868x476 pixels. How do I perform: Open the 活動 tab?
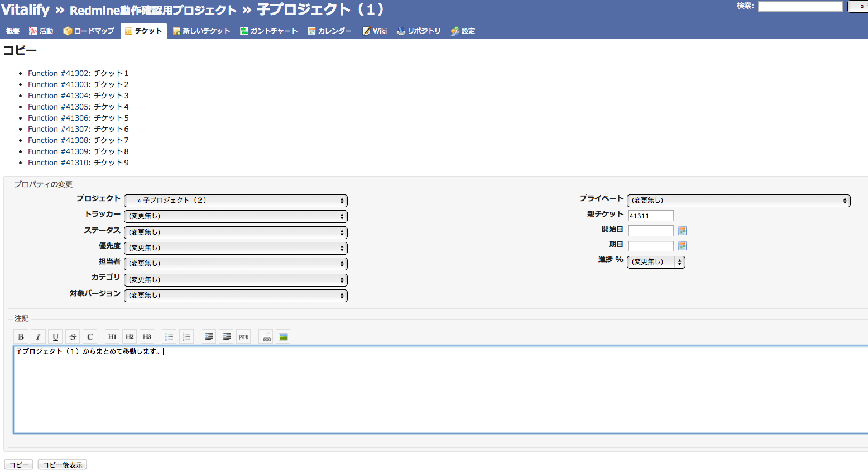41,31
